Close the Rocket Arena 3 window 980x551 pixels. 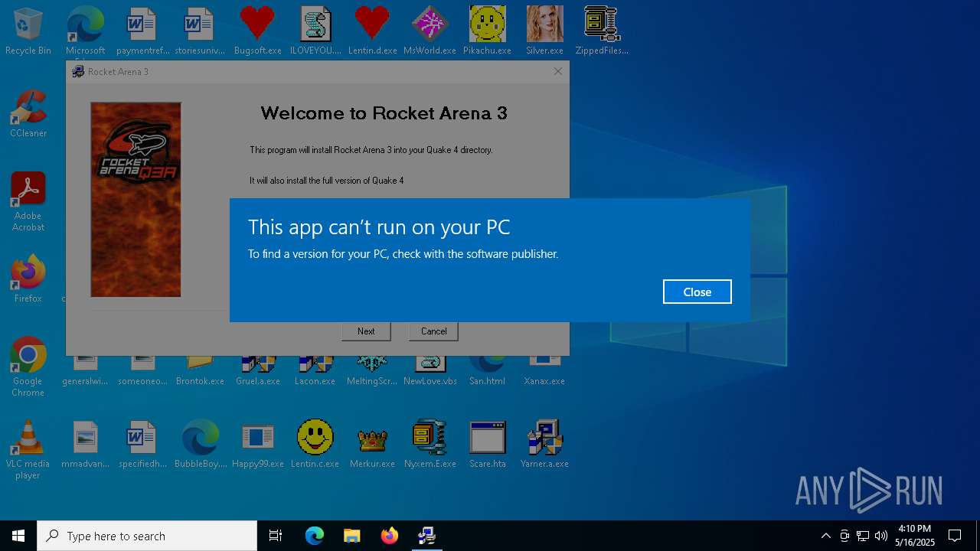tap(558, 71)
